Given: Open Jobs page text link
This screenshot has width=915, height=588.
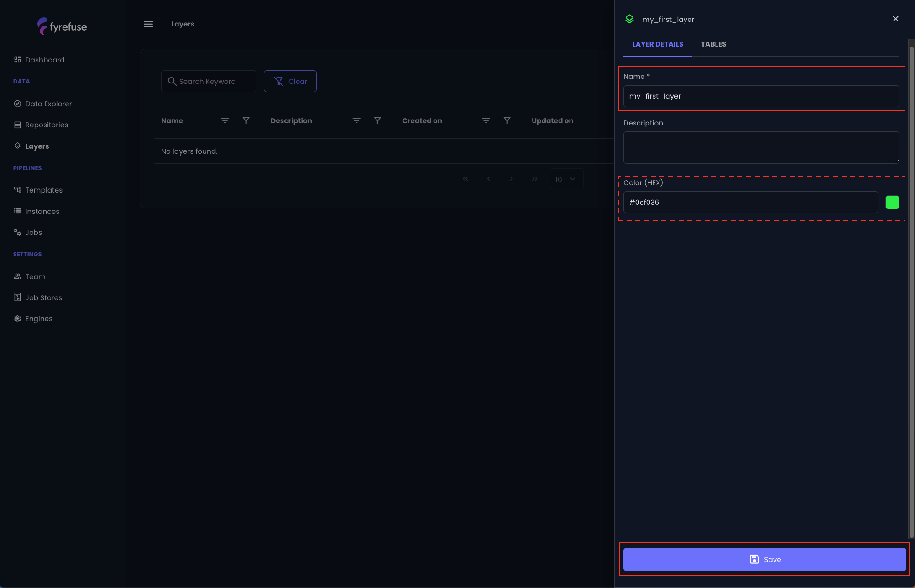Looking at the screenshot, I should point(34,232).
